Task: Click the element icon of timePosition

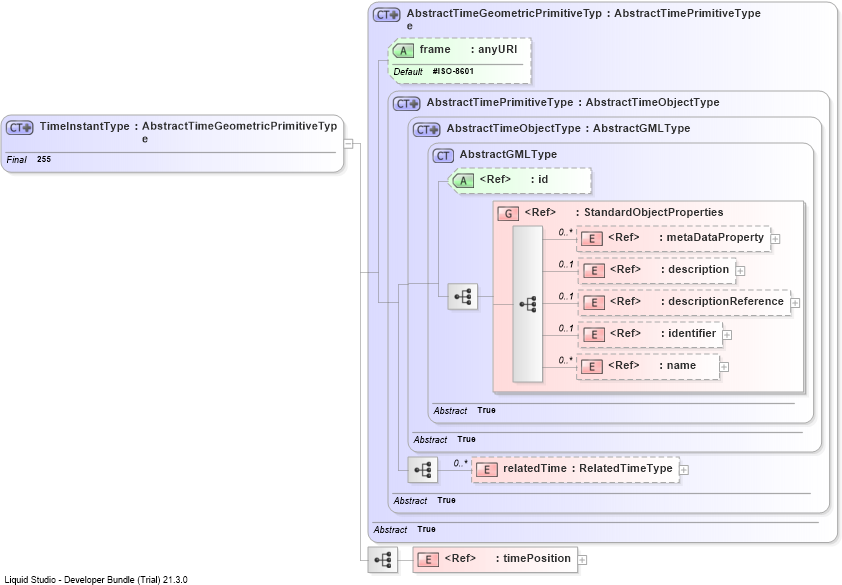Action: tap(428, 560)
